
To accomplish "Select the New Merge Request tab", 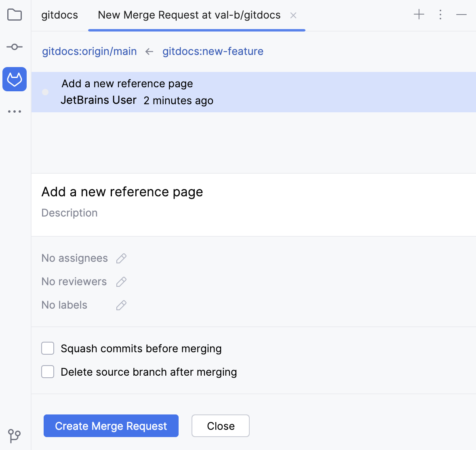I will point(188,15).
